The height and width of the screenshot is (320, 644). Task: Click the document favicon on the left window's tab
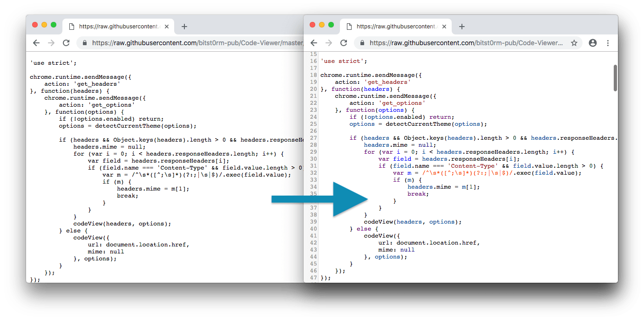pos(71,27)
